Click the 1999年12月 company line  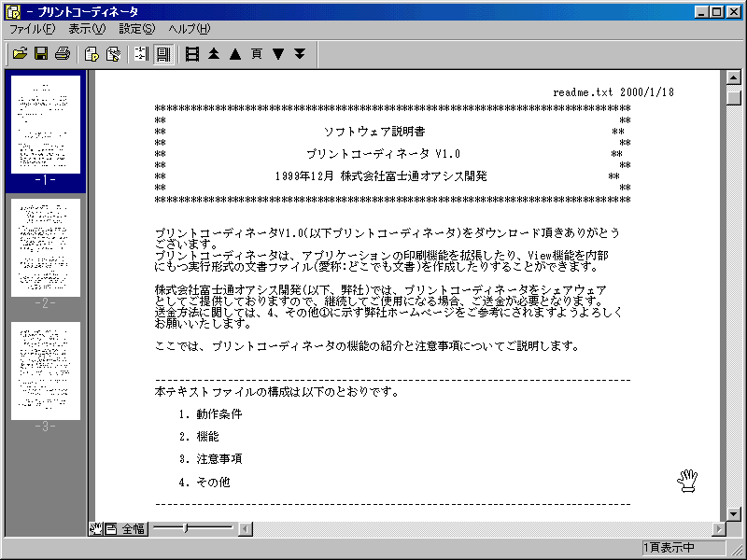click(381, 176)
